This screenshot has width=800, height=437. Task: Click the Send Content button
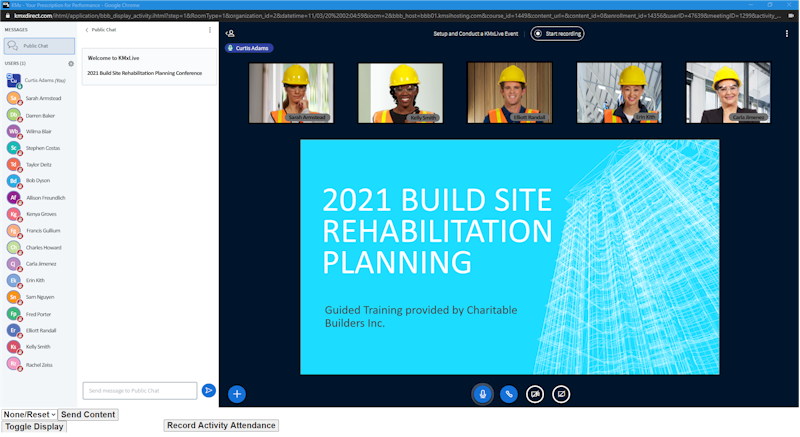pos(88,415)
